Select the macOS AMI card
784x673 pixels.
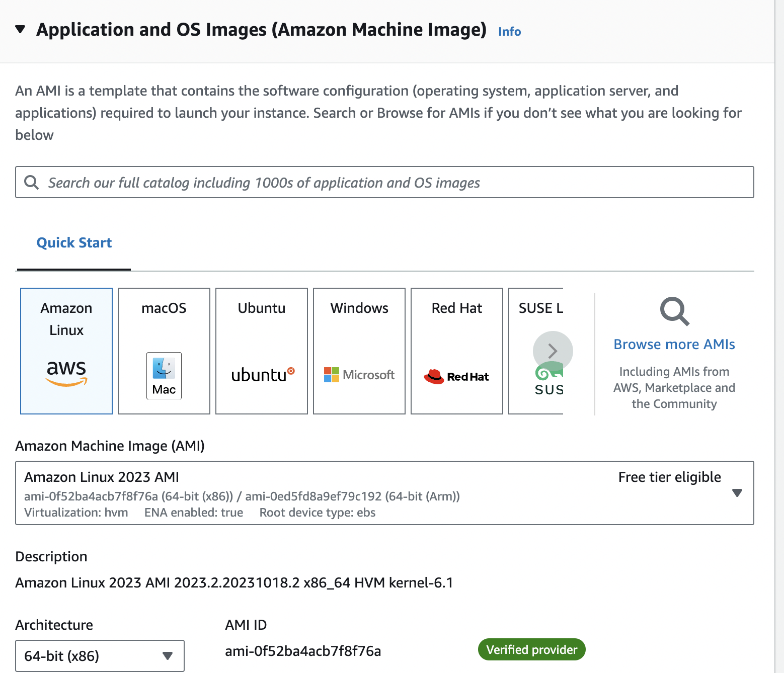pyautogui.click(x=164, y=351)
